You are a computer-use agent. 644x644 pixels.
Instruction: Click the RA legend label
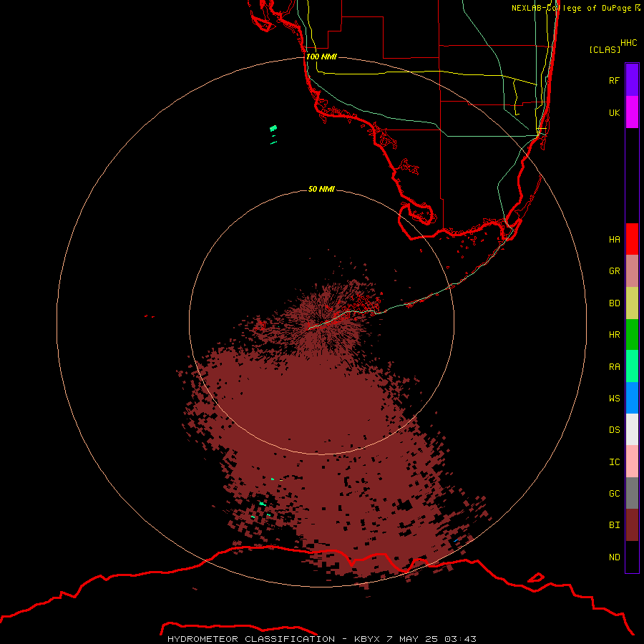[x=614, y=367]
